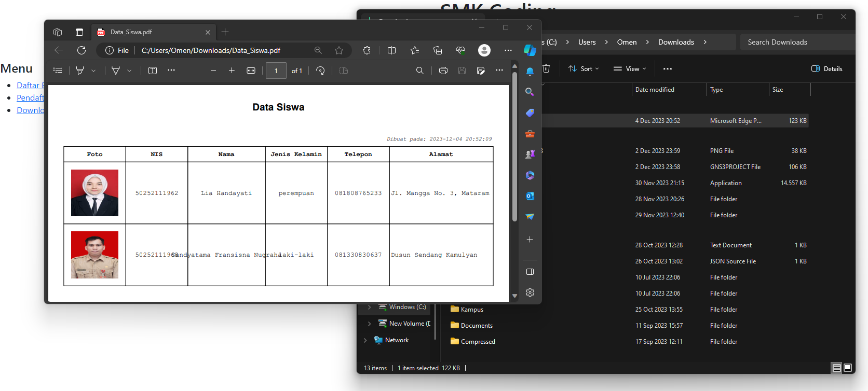The image size is (868, 391).
Task: Click Save as icon in PDF toolbar
Action: 481,71
